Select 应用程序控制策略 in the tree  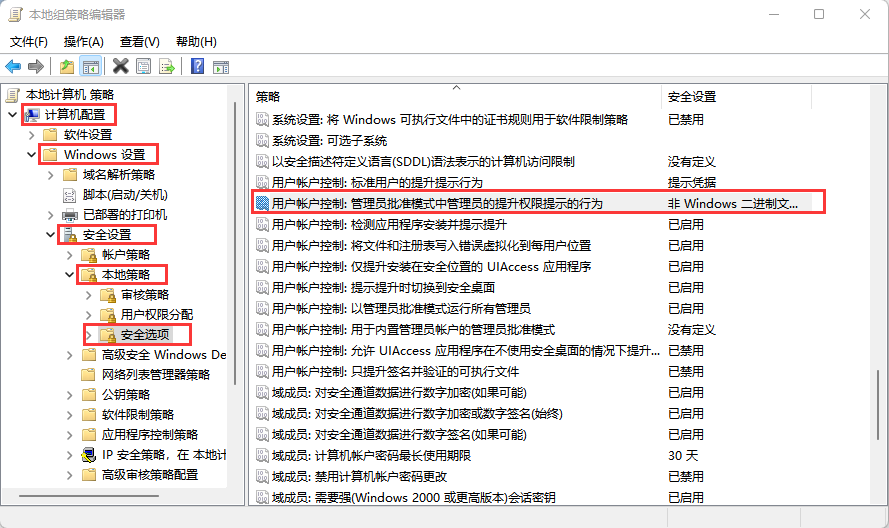(150, 435)
